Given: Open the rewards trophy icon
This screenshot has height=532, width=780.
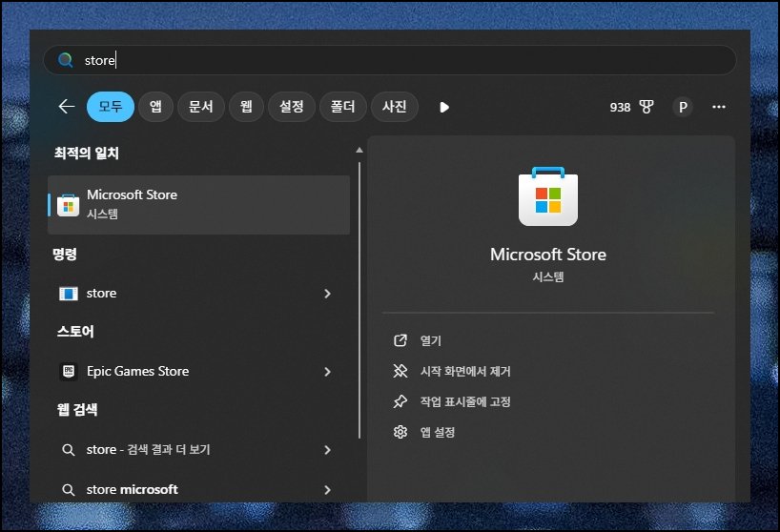Looking at the screenshot, I should 647,107.
